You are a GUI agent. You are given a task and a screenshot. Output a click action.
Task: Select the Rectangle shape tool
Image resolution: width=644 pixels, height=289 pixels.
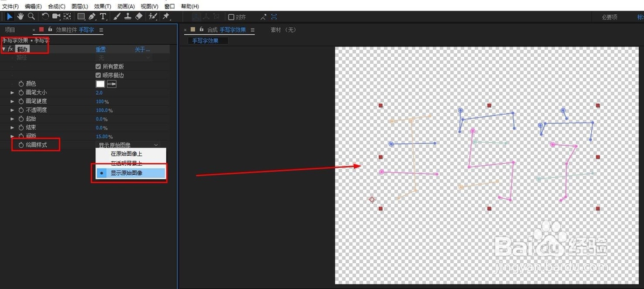81,17
